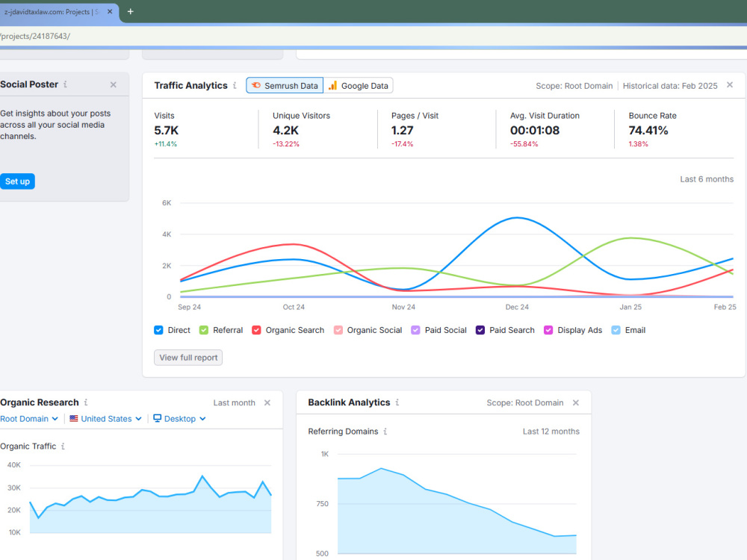Toggle the Paid Search checkbox
Screen dimensions: 747x560
[x=480, y=330]
